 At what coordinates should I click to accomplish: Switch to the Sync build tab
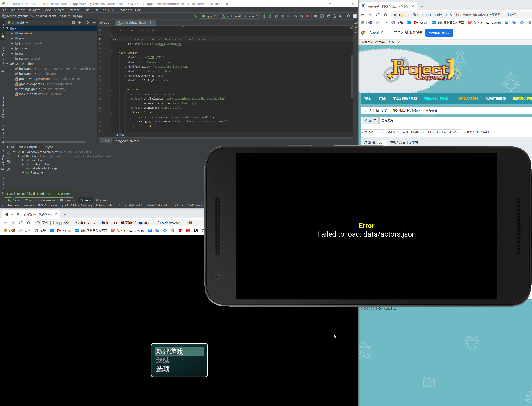pos(49,147)
